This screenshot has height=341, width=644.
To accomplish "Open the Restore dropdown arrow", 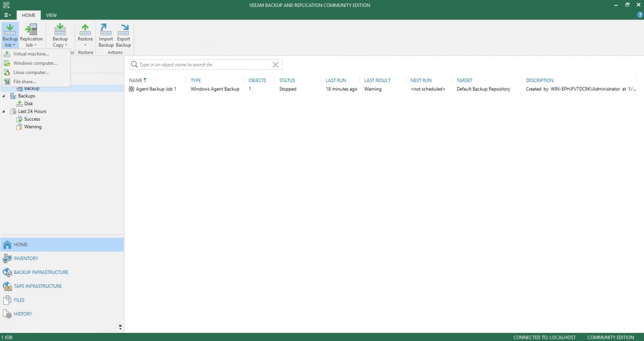I will 85,45.
